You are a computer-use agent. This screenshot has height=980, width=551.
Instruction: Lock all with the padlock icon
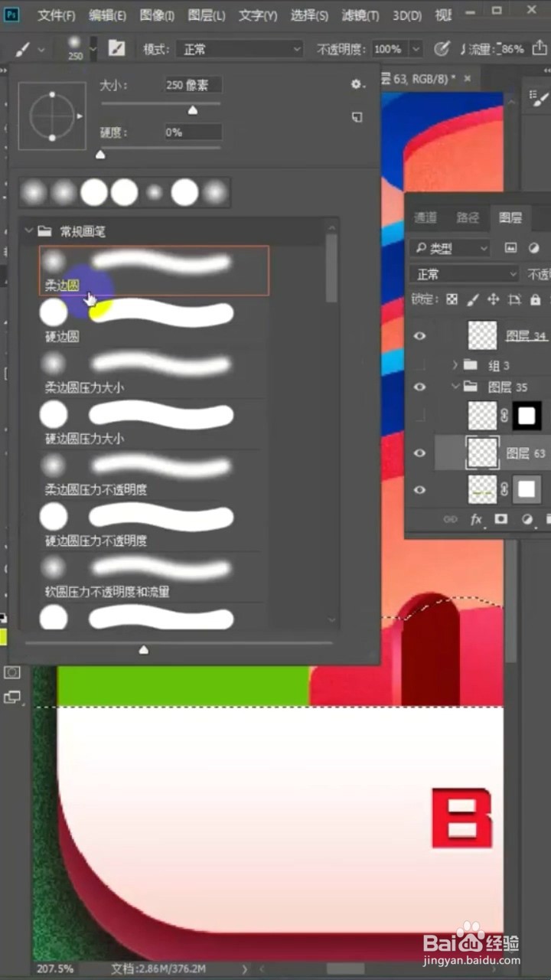tap(535, 299)
